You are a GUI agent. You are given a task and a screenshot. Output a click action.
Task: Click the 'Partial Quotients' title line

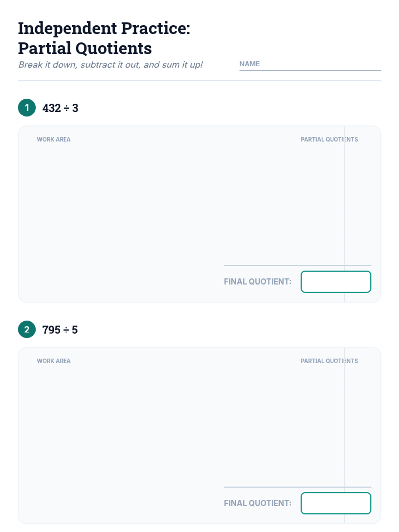point(85,48)
